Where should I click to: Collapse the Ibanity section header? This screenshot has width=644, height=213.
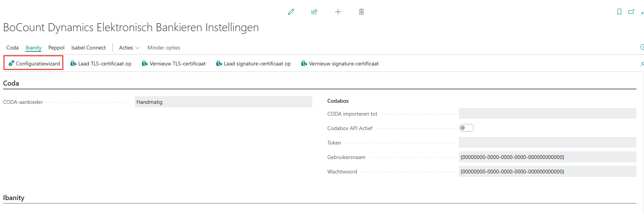[14, 198]
